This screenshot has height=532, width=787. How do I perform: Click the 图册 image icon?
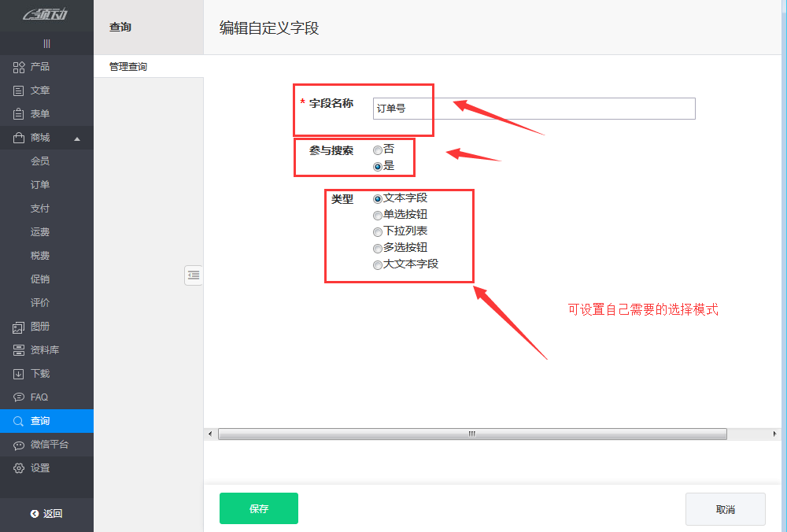click(19, 327)
